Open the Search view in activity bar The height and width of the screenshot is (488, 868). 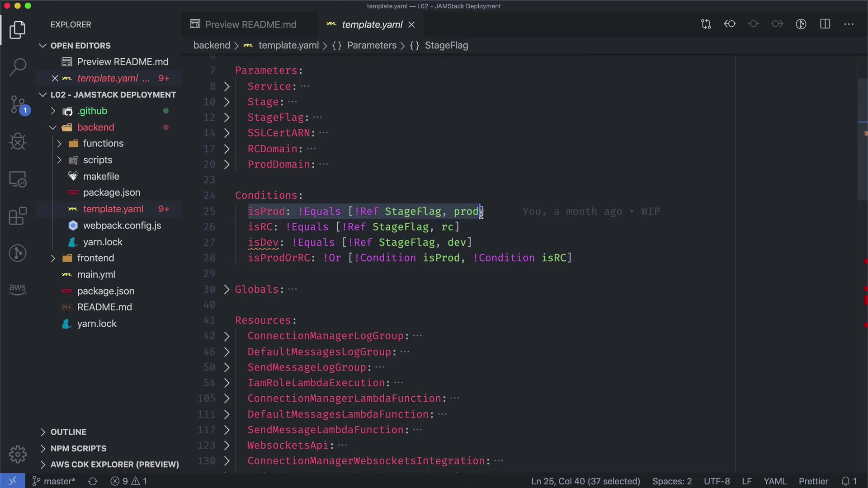[x=18, y=66]
